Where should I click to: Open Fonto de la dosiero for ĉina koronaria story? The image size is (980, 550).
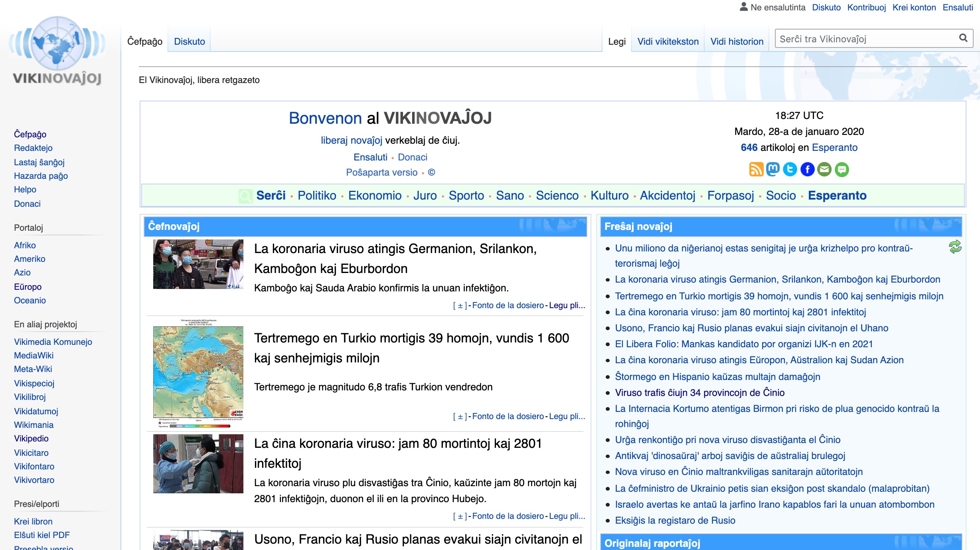(x=508, y=516)
